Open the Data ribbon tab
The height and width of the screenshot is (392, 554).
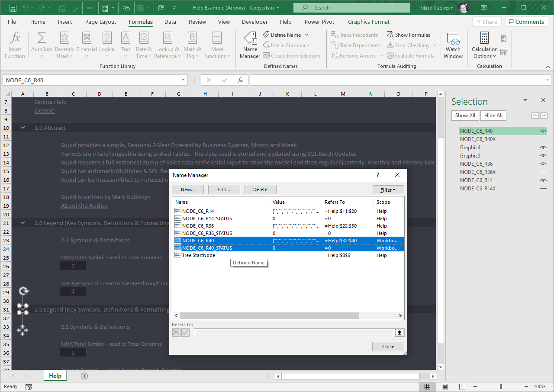[x=170, y=22]
